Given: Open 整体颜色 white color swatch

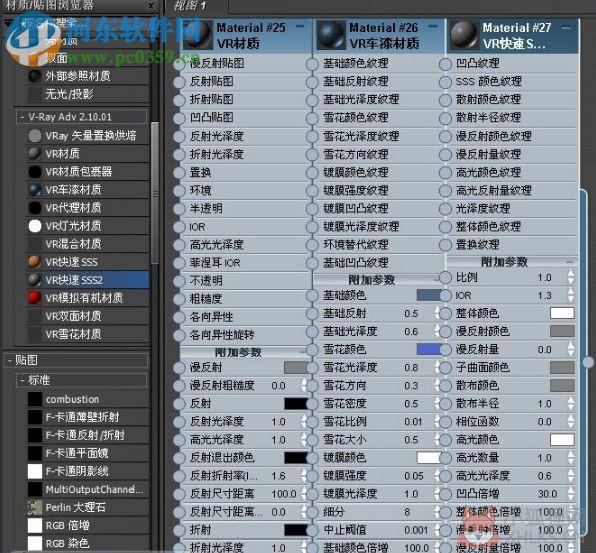Looking at the screenshot, I should click(x=562, y=313).
